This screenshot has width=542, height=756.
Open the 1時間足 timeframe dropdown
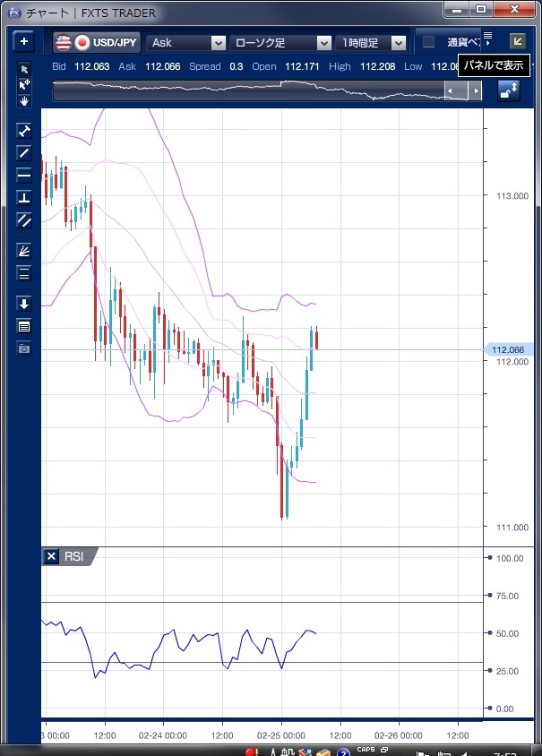(370, 42)
